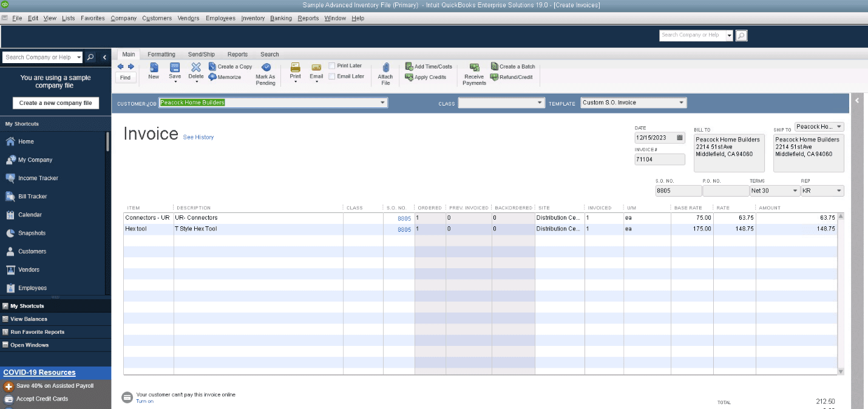Enable the Email Later checkbox
868x409 pixels.
click(332, 76)
